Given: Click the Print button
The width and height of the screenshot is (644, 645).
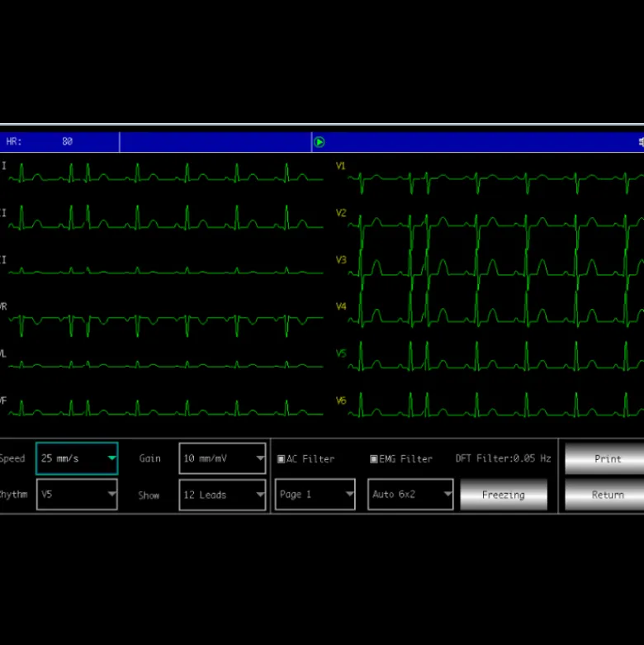Looking at the screenshot, I should (x=604, y=458).
